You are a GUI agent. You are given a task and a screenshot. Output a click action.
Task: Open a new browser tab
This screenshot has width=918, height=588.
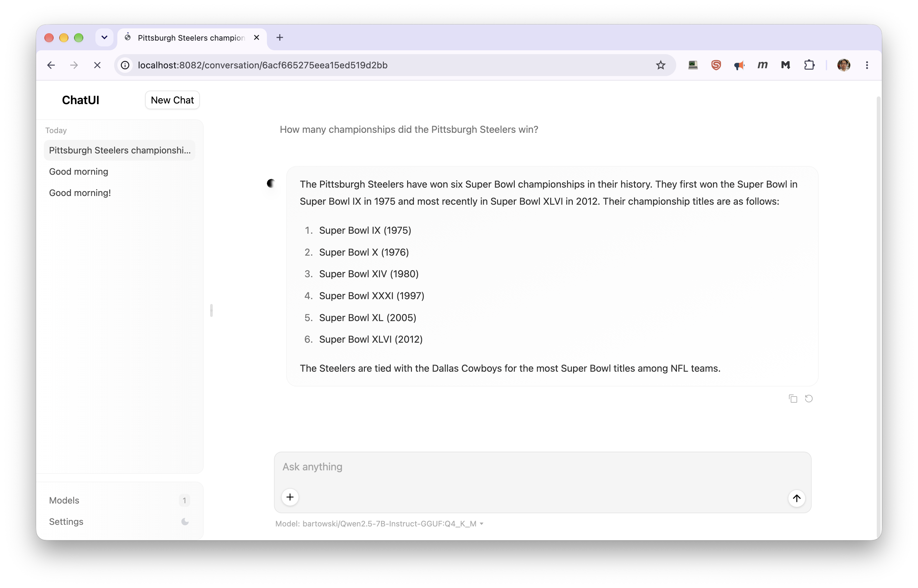[x=280, y=37]
